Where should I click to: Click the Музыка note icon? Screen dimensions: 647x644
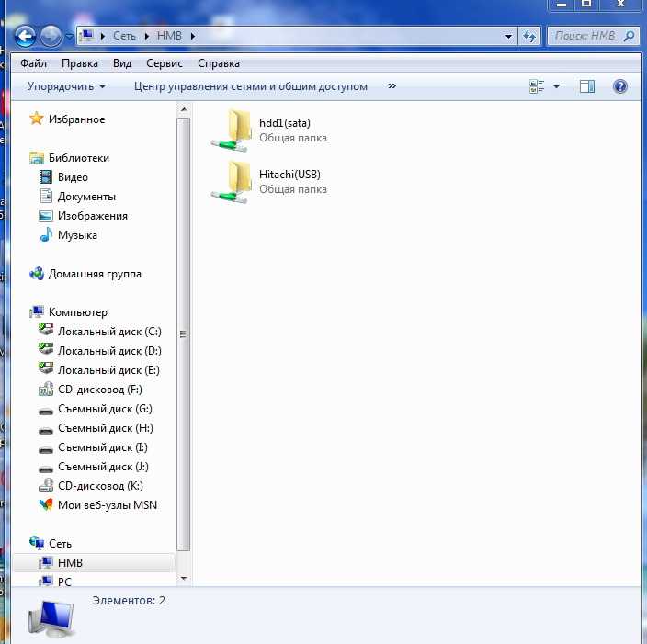coord(46,235)
